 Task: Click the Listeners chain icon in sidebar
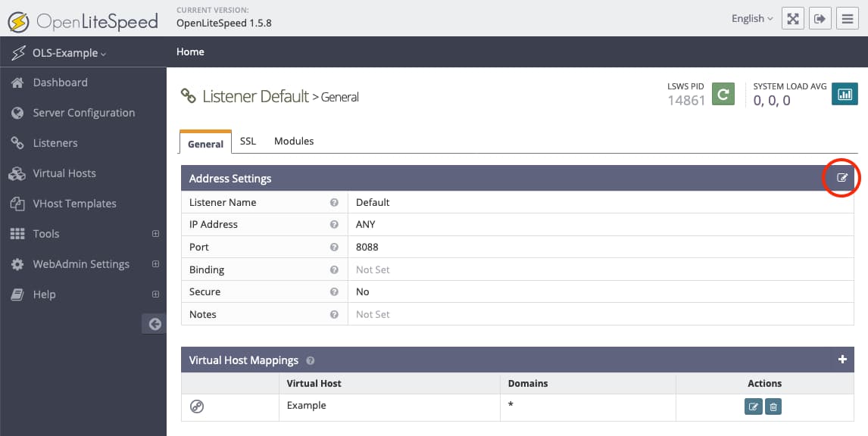[17, 143]
